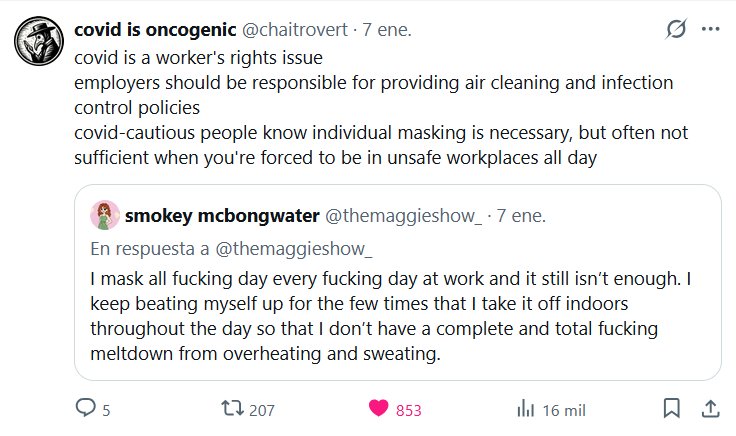Viewport: 736px width, 436px height.
Task: Click the Grok circle-slash icon
Action: [x=676, y=29]
